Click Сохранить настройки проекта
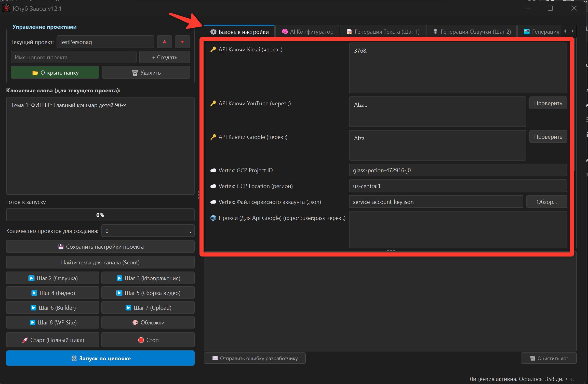 (x=100, y=247)
